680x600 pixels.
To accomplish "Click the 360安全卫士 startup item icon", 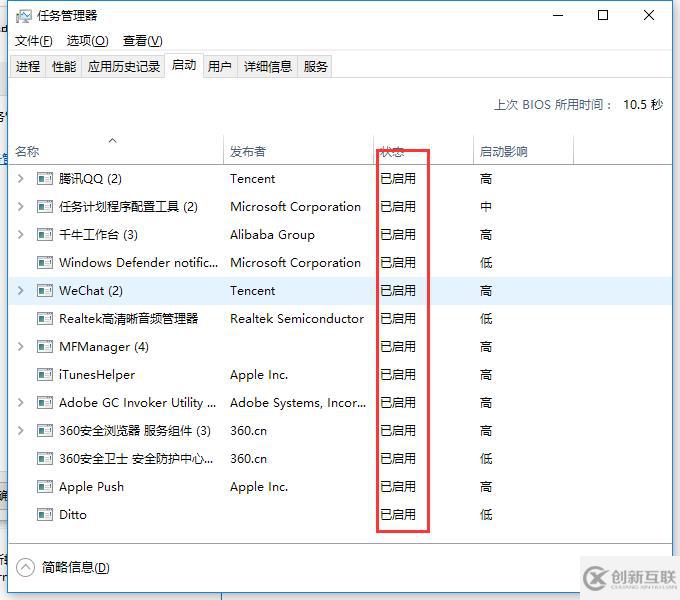I will click(44, 459).
